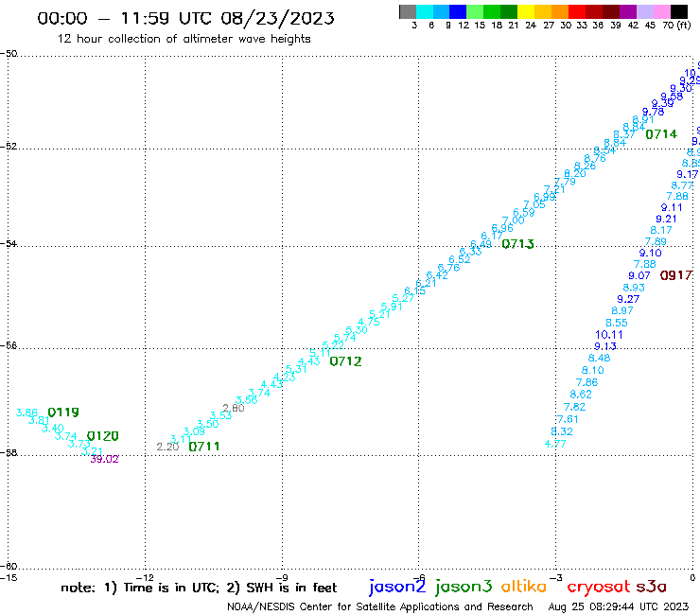Click the red 'cryosat' satellite legend label
The width and height of the screenshot is (700, 615).
click(599, 587)
